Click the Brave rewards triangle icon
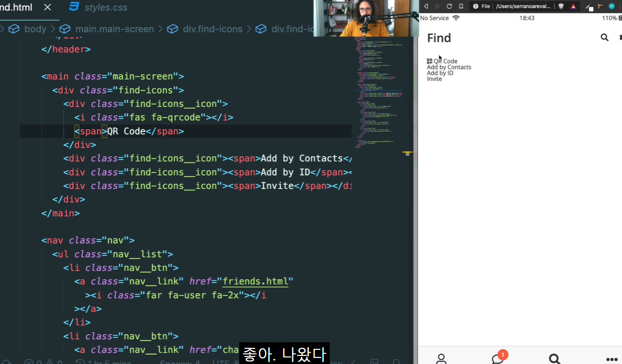The height and width of the screenshot is (364, 622). point(573,6)
